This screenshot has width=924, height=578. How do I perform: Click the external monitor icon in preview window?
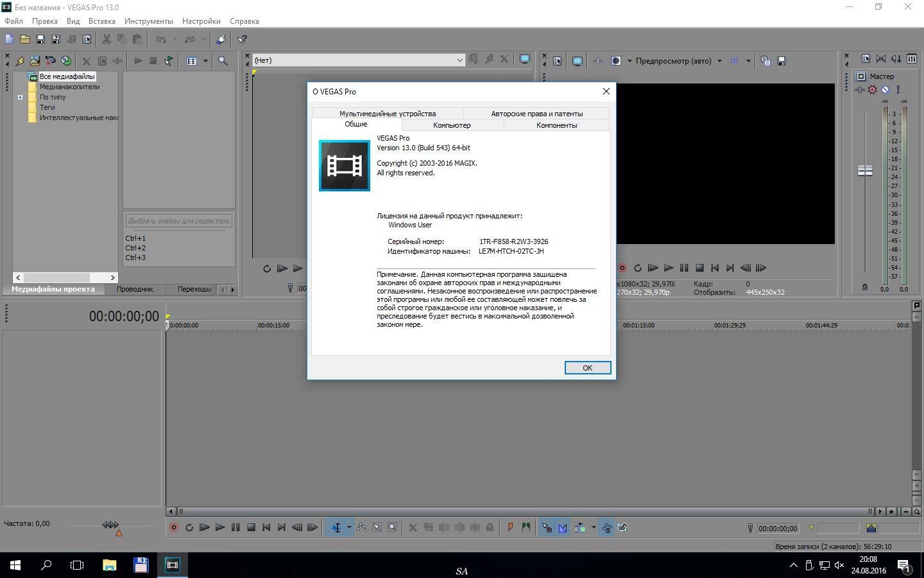(x=577, y=60)
